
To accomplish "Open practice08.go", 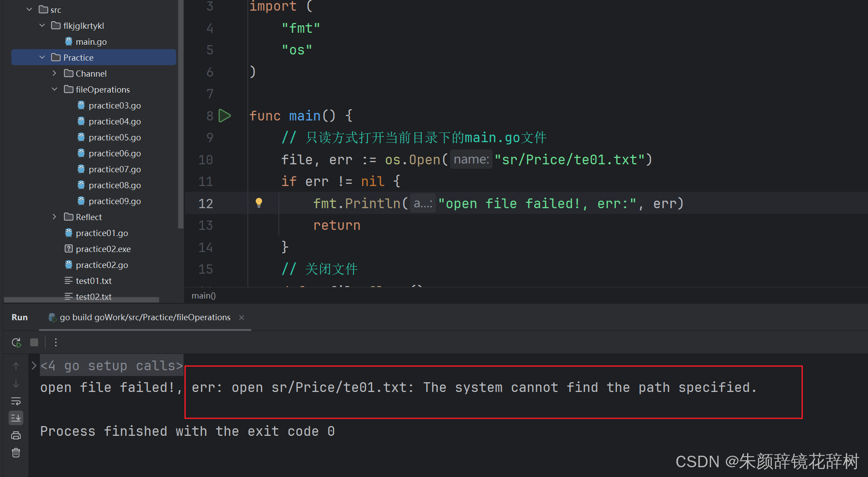I will [x=114, y=185].
